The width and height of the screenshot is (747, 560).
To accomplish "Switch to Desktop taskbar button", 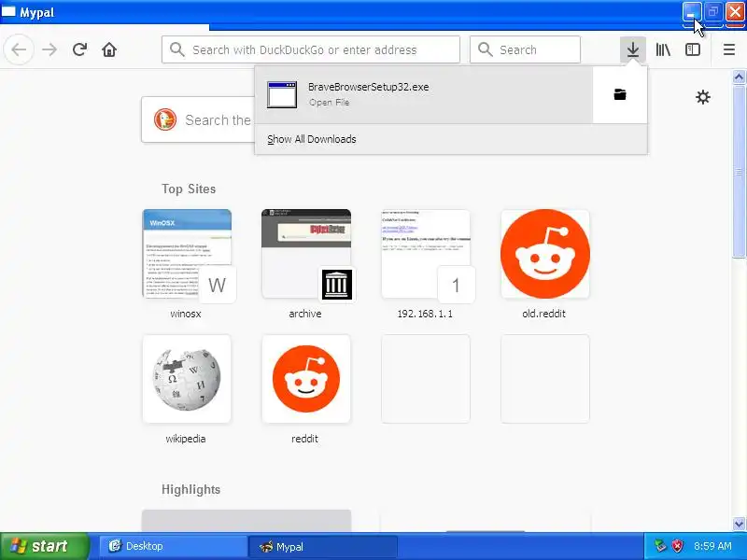I will [173, 546].
